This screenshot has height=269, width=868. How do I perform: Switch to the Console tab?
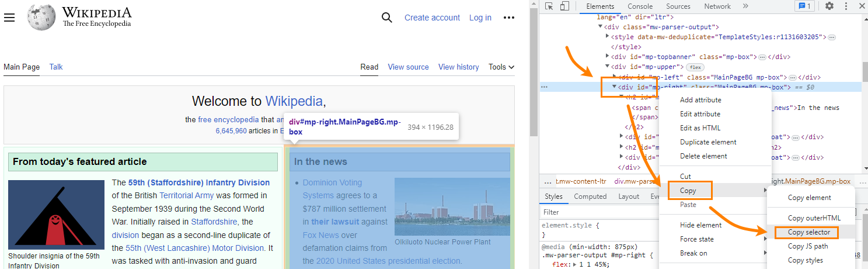640,6
